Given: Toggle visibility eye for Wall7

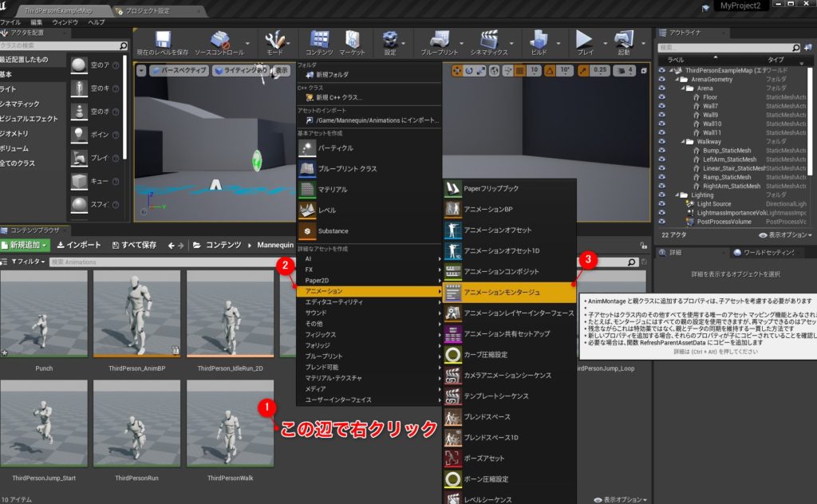Looking at the screenshot, I should pos(661,106).
